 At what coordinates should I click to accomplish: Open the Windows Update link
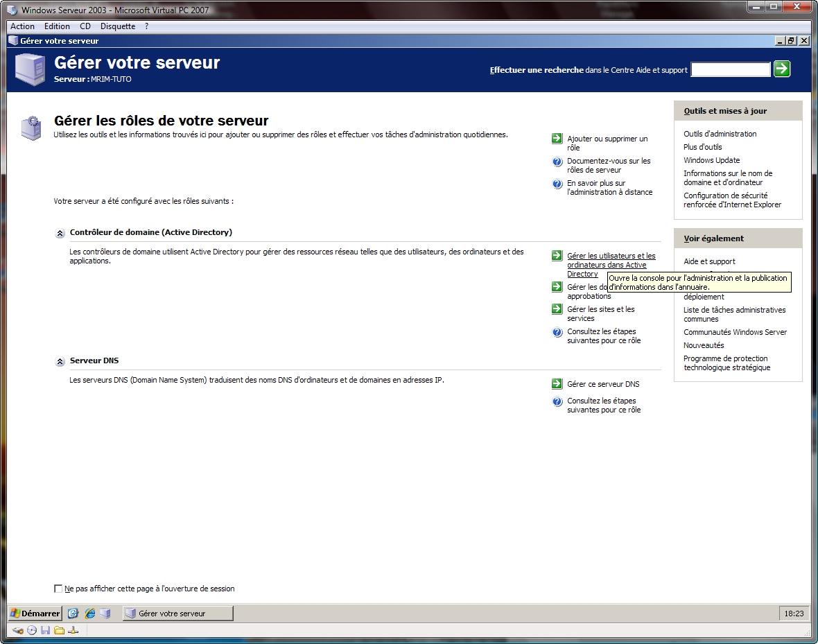pos(711,160)
